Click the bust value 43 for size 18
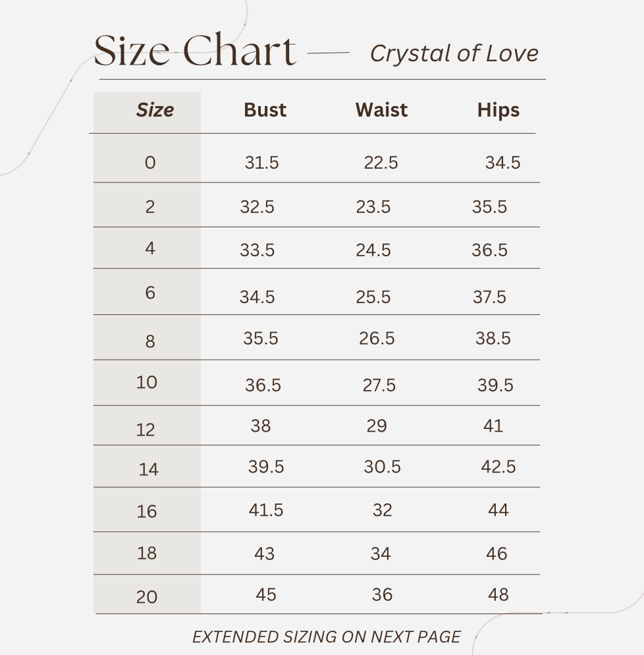This screenshot has height=655, width=644. point(264,554)
